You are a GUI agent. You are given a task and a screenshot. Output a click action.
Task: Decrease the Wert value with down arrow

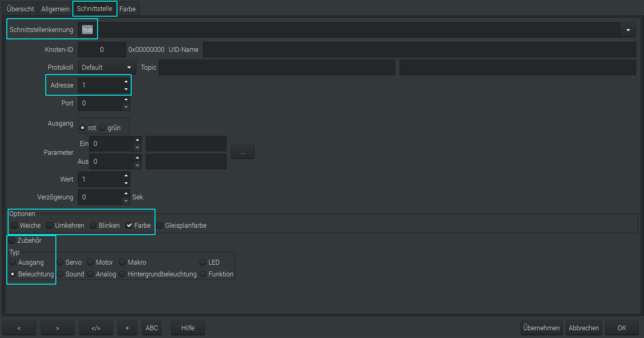126,183
